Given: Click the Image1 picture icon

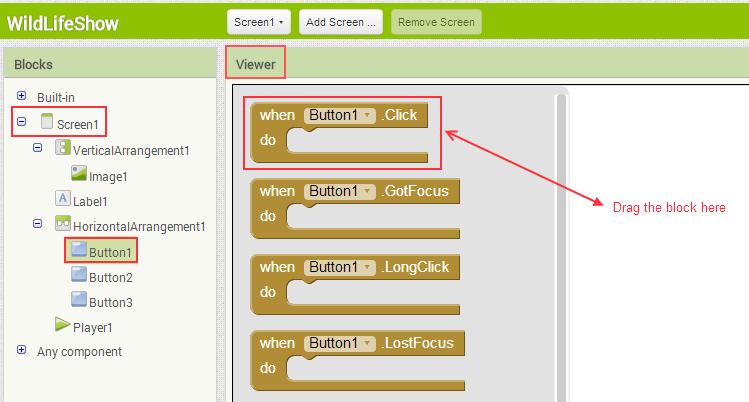Looking at the screenshot, I should pyautogui.click(x=79, y=174).
